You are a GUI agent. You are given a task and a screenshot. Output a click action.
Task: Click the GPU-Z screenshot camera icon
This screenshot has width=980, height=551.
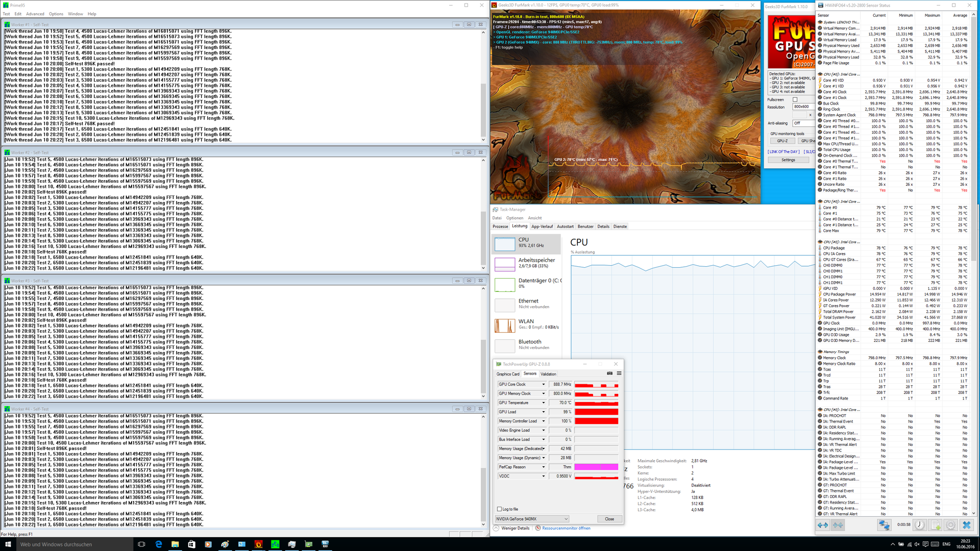click(x=609, y=373)
